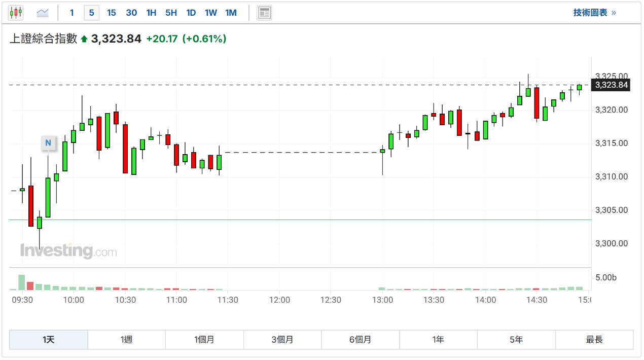
Task: Click the 11:30 time axis label
Action: (228, 300)
